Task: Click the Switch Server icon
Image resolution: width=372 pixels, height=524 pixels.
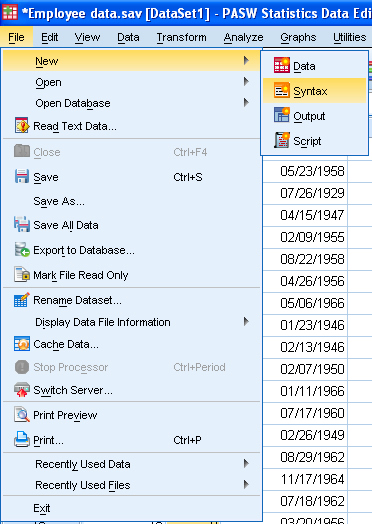Action: (x=22, y=390)
